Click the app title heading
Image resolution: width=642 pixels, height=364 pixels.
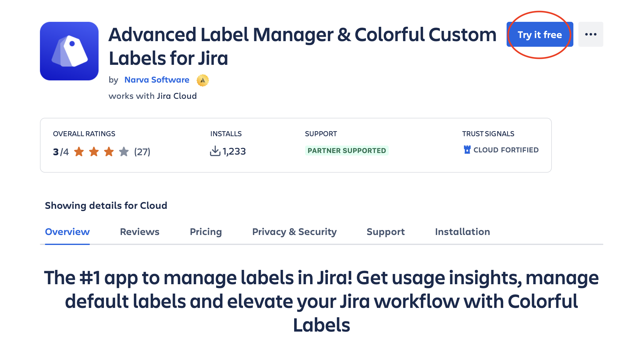tap(302, 46)
